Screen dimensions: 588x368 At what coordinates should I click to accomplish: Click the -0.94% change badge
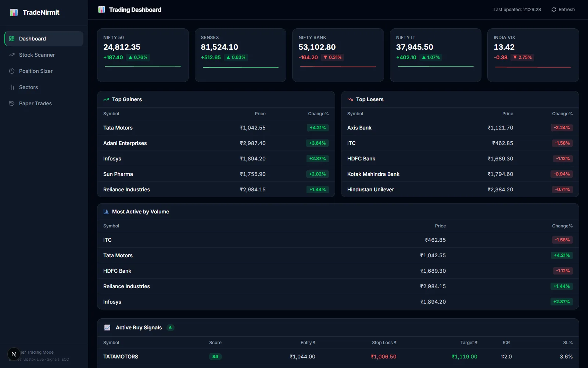[x=562, y=174]
